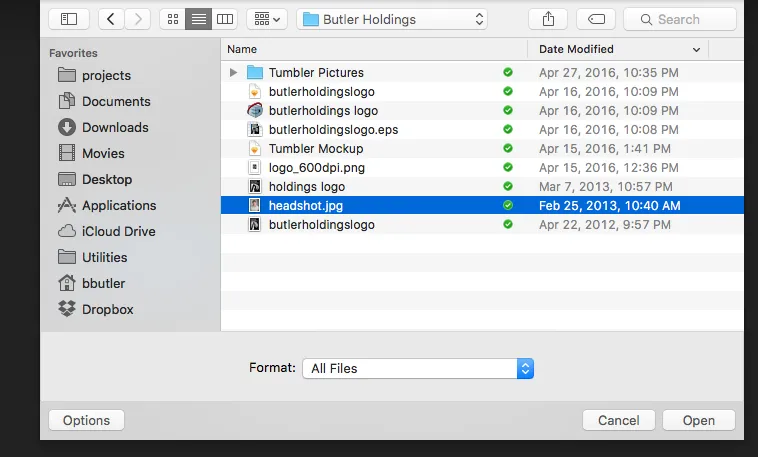Click the date 'Apr 27, 2016, 10:35 PM'

tap(609, 73)
